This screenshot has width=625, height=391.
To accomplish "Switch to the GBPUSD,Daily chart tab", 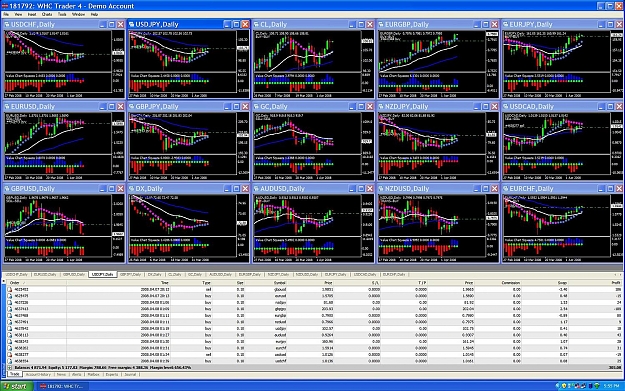I will click(x=74, y=275).
